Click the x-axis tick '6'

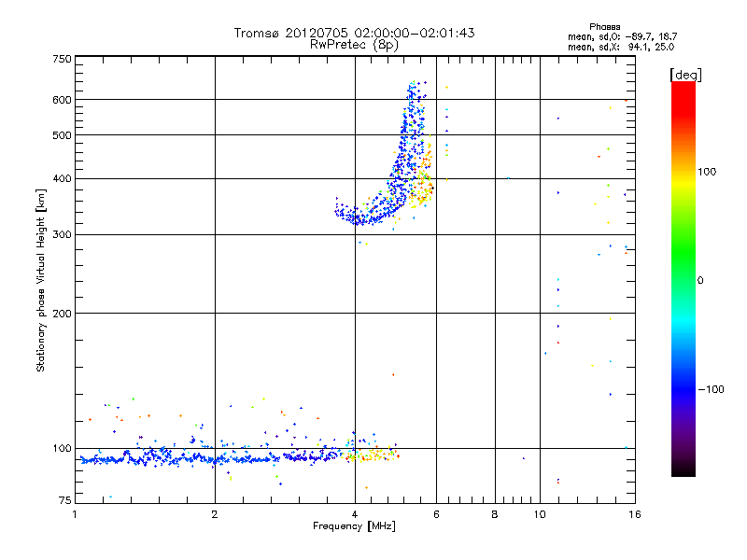click(436, 514)
